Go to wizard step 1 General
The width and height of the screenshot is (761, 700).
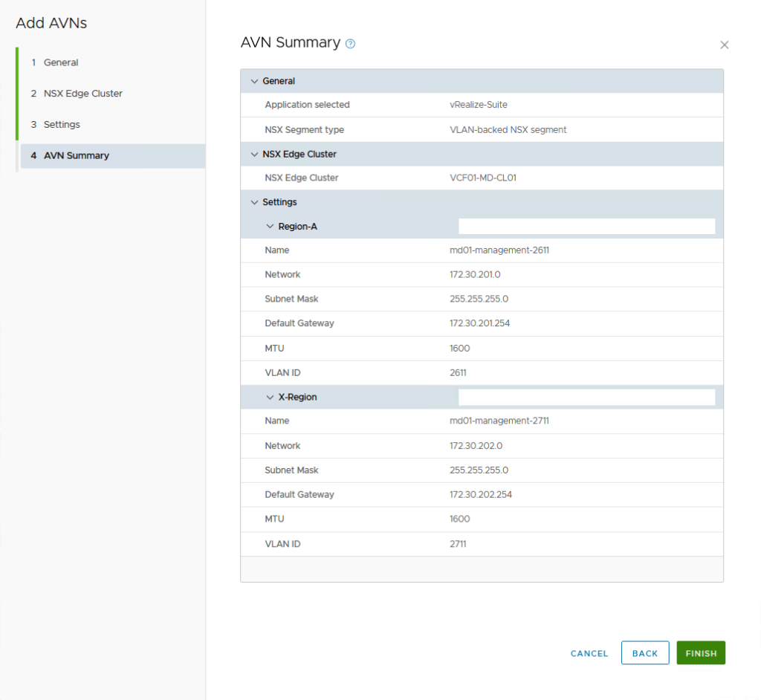pyautogui.click(x=61, y=62)
